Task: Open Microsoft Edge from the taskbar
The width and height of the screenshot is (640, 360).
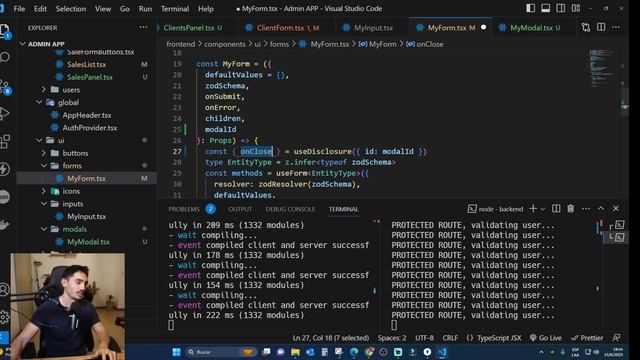Action: point(354,352)
